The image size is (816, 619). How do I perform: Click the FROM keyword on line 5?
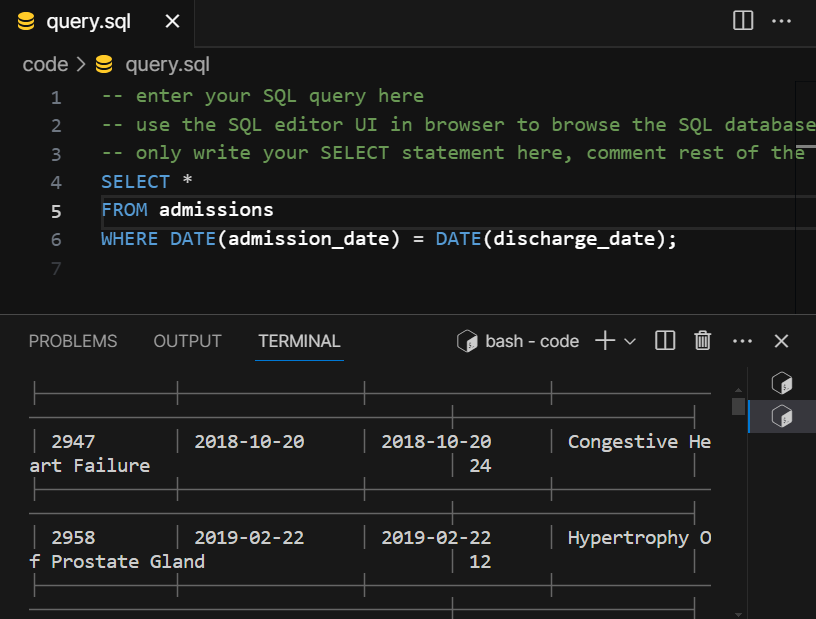(x=124, y=210)
